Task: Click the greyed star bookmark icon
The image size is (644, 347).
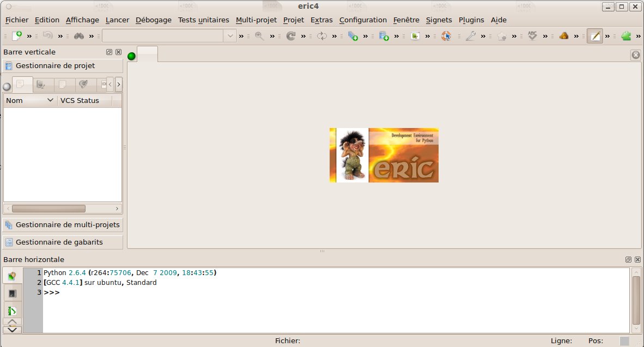Action: [x=501, y=36]
